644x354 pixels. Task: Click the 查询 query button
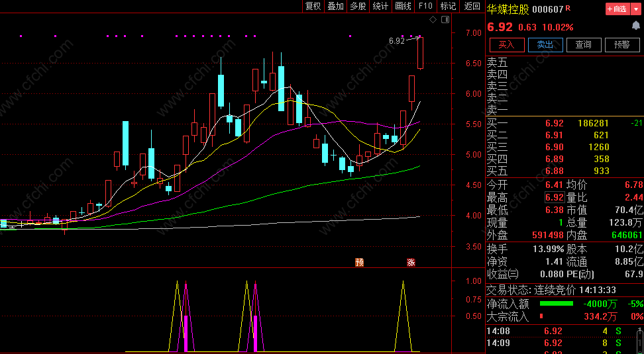click(583, 45)
